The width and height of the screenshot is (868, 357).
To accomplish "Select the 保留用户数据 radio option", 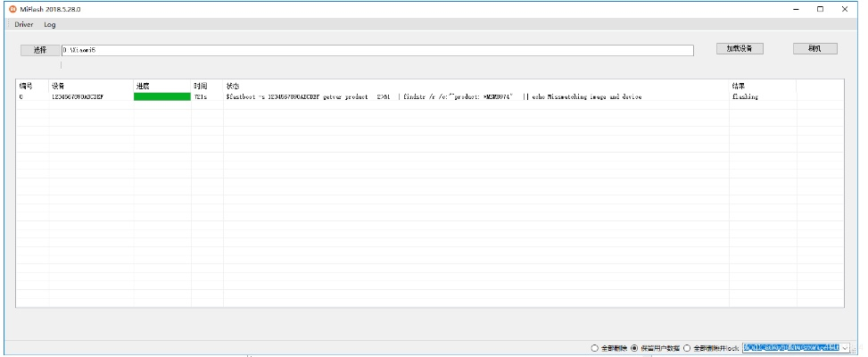I will [634, 348].
